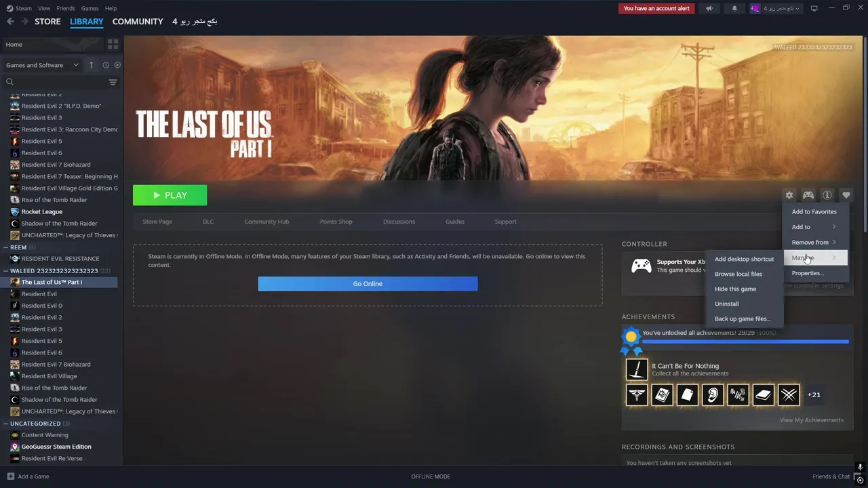
Task: Expand the Manage submenu entry
Action: [816, 258]
